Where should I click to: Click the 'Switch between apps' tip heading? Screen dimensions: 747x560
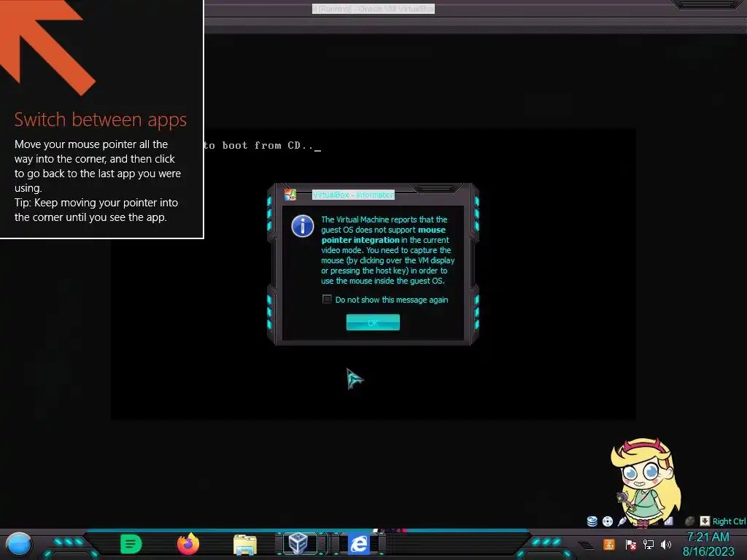coord(101,119)
